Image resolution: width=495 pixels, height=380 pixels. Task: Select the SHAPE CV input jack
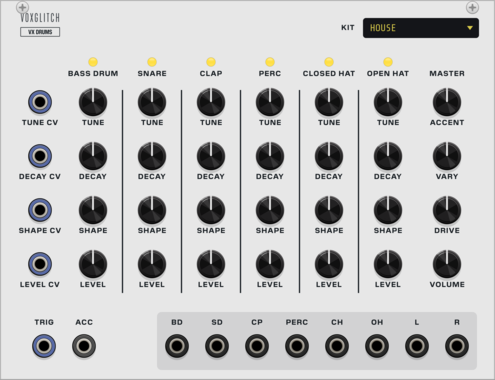pyautogui.click(x=40, y=210)
